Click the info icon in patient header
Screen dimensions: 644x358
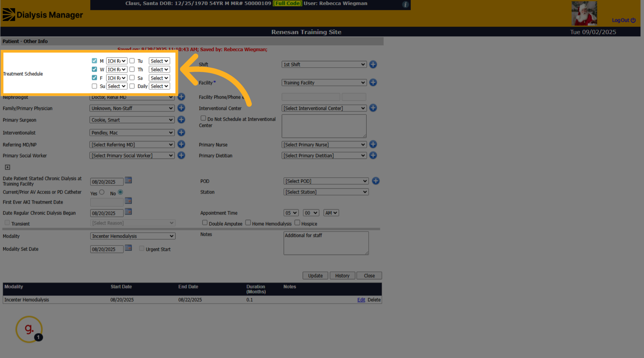coord(405,4)
